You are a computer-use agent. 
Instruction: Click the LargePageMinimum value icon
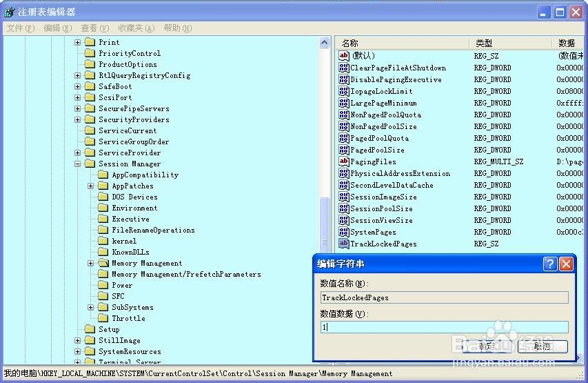pyautogui.click(x=343, y=103)
